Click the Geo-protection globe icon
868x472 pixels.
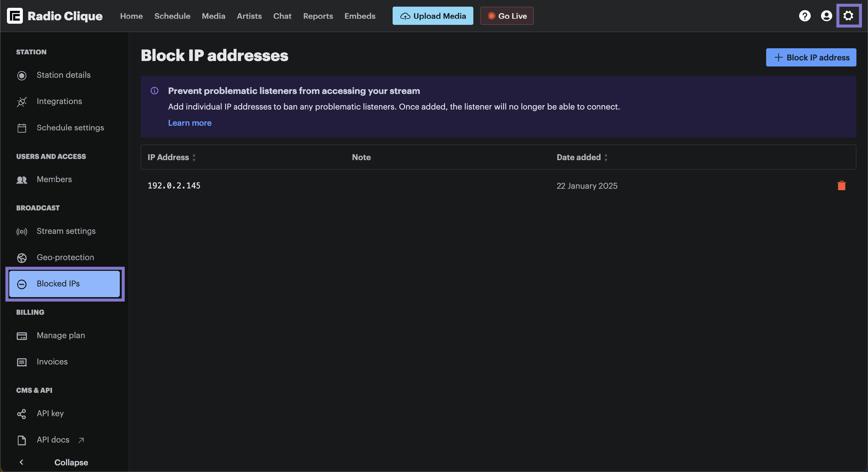[x=22, y=258]
